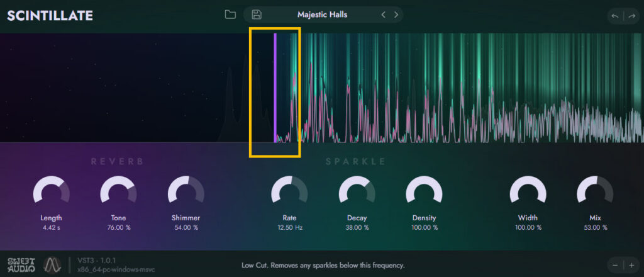The height and width of the screenshot is (277, 644).
Task: Click the Decay knob
Action: coord(357,190)
